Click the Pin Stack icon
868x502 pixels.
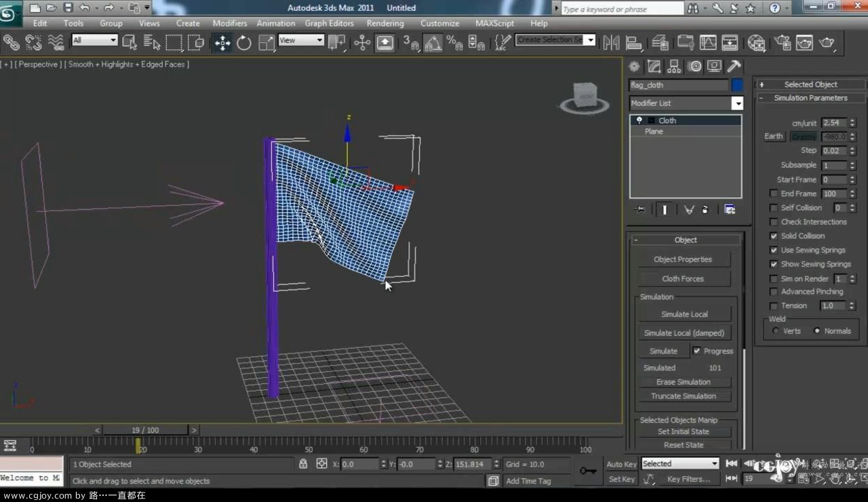coord(639,210)
